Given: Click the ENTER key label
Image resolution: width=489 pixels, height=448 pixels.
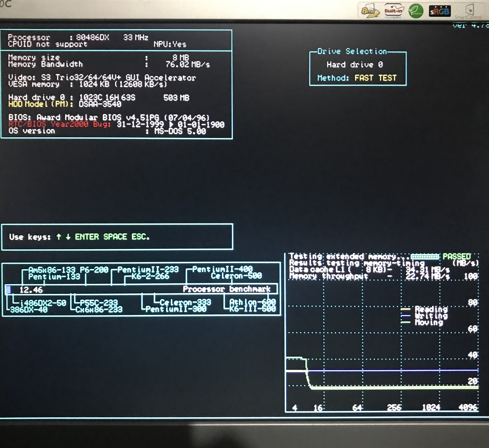Looking at the screenshot, I should (87, 237).
